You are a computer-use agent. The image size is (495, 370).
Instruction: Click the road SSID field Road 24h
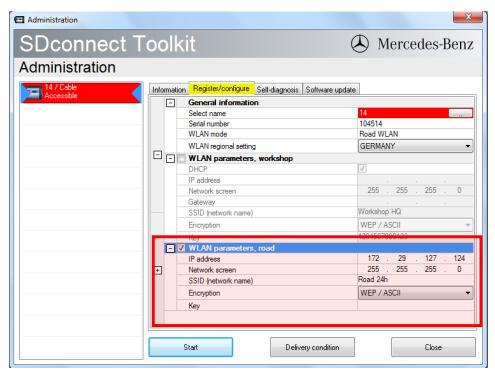pyautogui.click(x=415, y=280)
